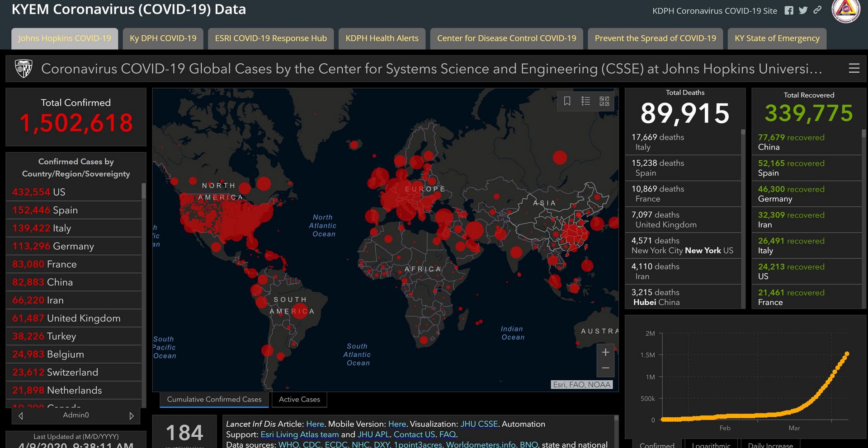Switch to the Active Cases map tab
868x448 pixels.
[299, 399]
